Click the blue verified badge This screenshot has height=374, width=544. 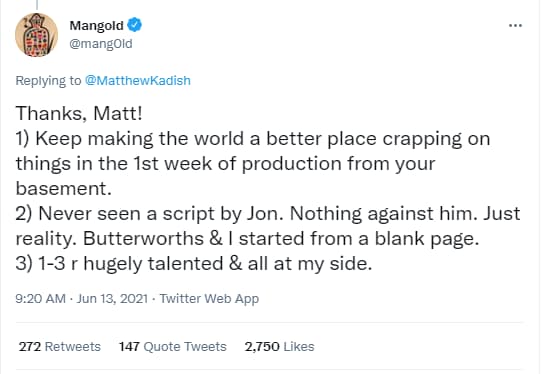click(x=134, y=25)
